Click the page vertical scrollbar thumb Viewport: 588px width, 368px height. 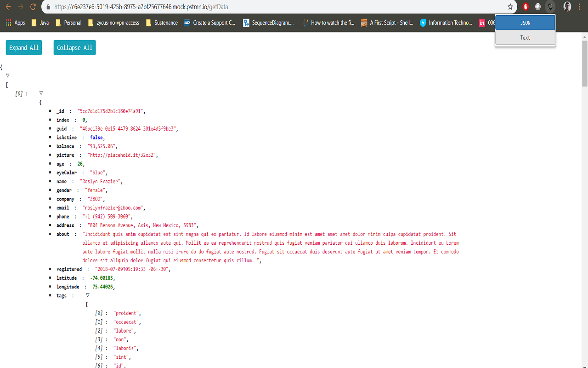pyautogui.click(x=584, y=63)
